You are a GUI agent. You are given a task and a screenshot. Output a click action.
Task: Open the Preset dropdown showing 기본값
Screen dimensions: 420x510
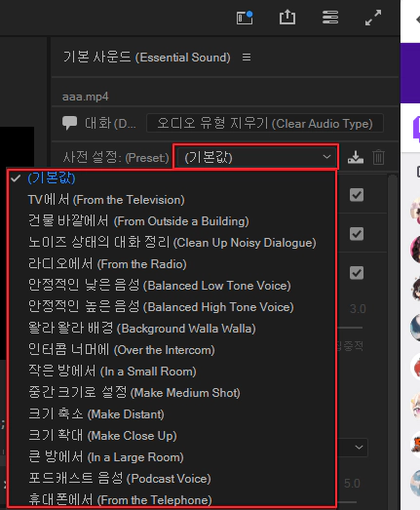255,157
